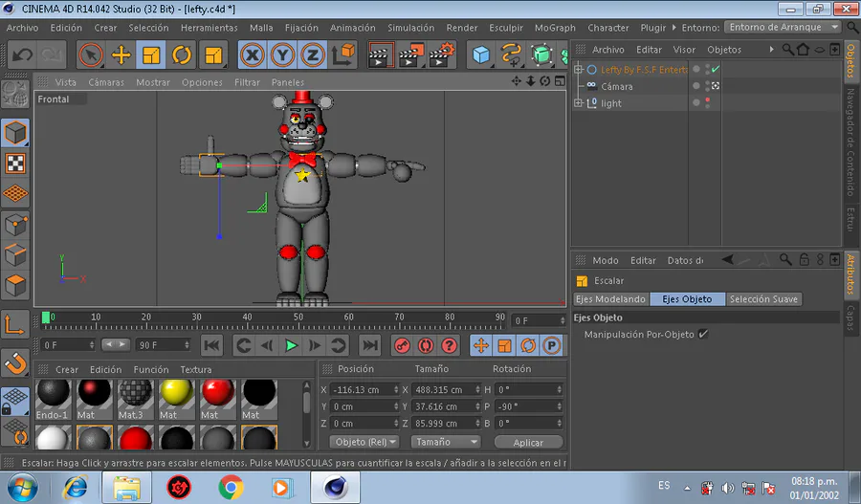Select the Move tool in top toolbar

point(121,55)
